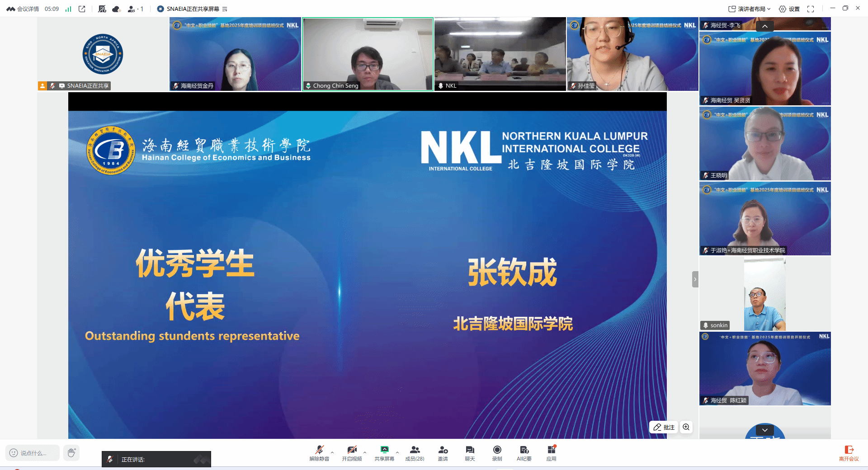
Task: Open settings (设置) in top bar
Action: click(x=789, y=9)
